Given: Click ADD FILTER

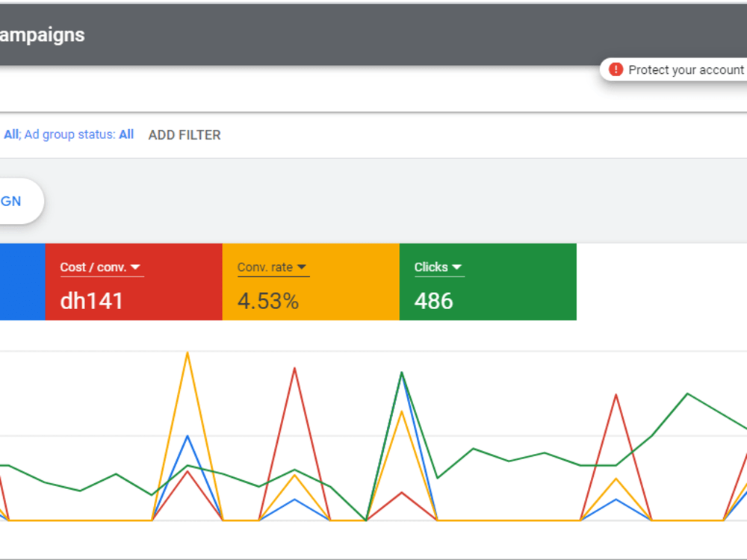Looking at the screenshot, I should pos(185,134).
